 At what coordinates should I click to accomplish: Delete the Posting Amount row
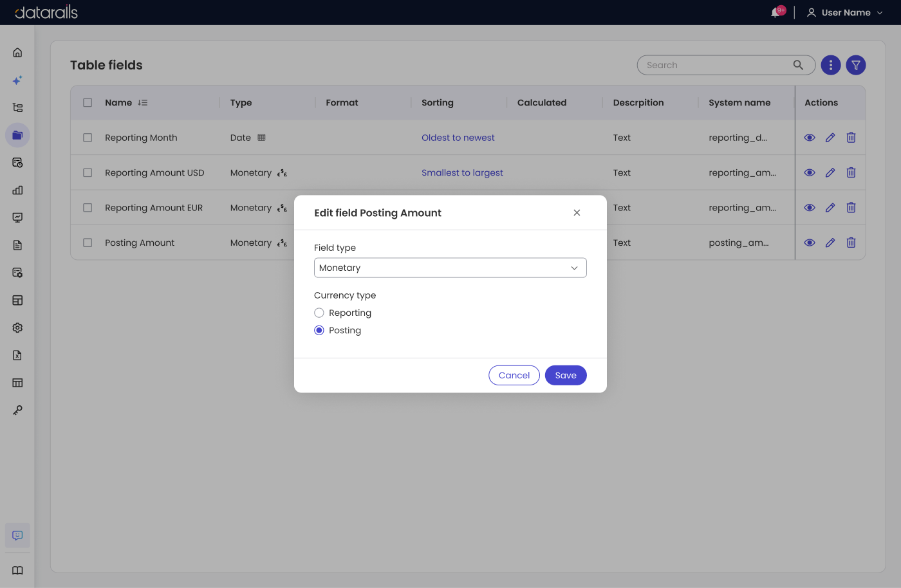tap(851, 243)
